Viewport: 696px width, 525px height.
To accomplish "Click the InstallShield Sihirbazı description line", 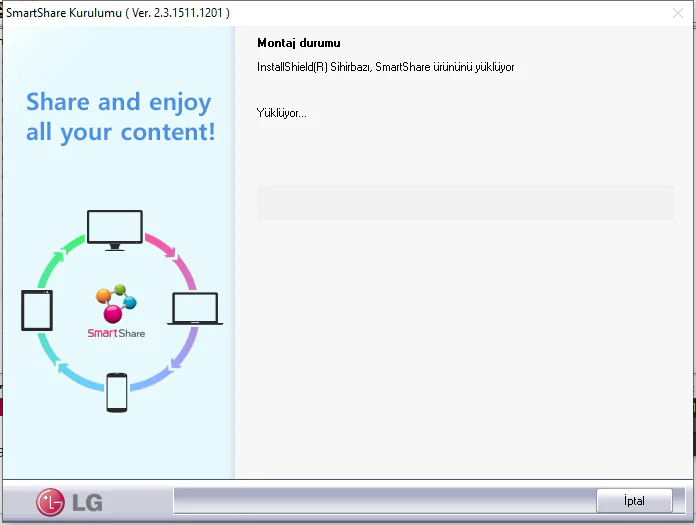I will 385,67.
